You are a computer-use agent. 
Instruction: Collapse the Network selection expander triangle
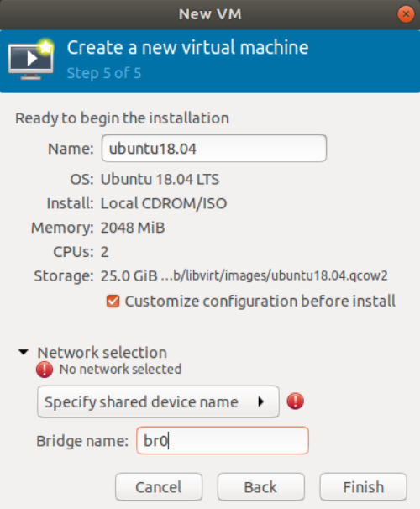(x=24, y=352)
